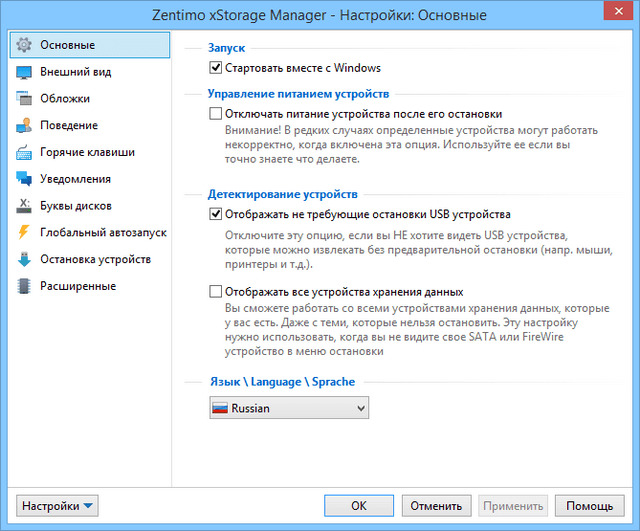
Task: Click the keyboard icon for Горячие клавиши
Action: pos(25,153)
